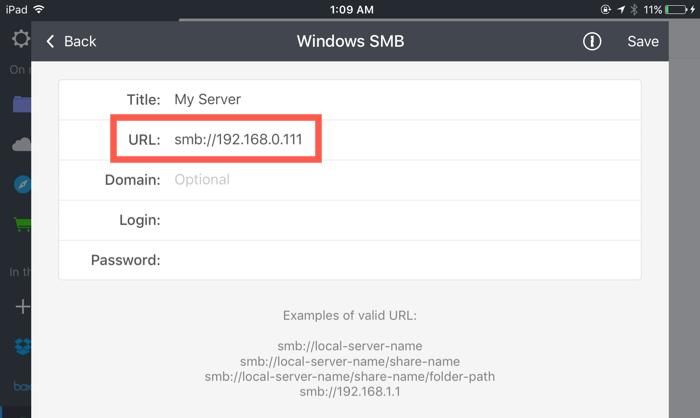This screenshot has width=700, height=418.
Task: Open the cloud storage sidebar icon
Action: pos(20,145)
